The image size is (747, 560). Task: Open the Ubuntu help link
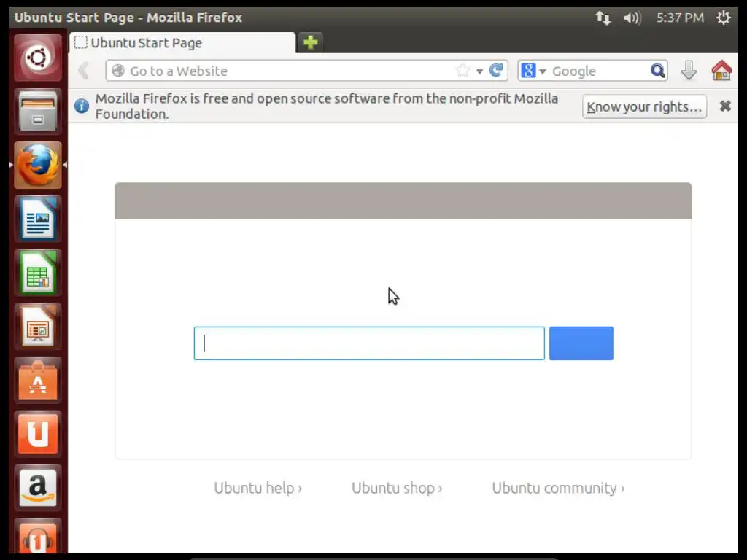pos(258,488)
